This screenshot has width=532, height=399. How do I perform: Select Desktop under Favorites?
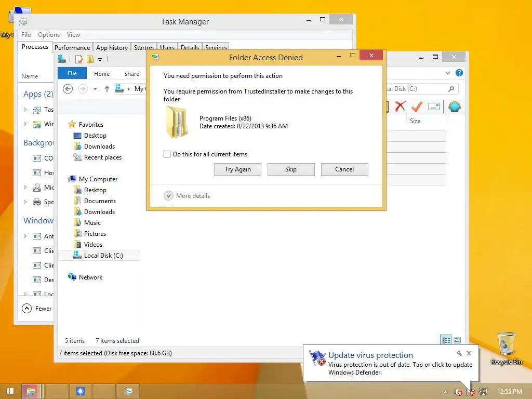click(95, 136)
